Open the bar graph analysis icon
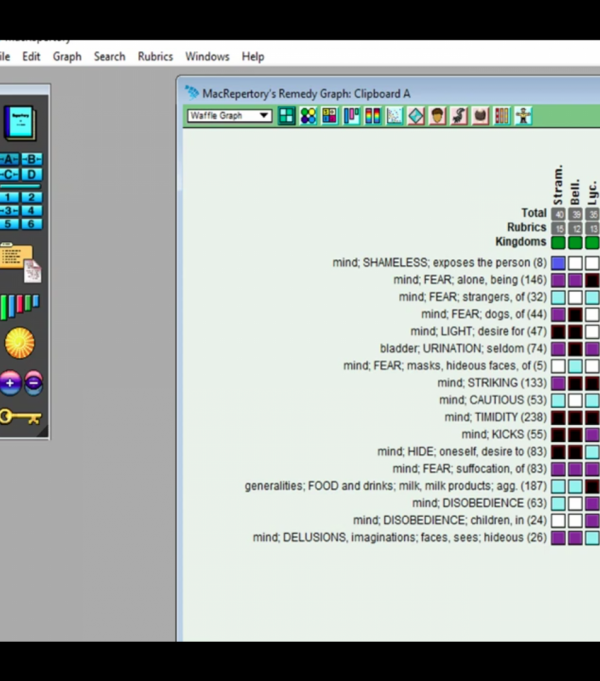The width and height of the screenshot is (600, 681). [x=20, y=307]
